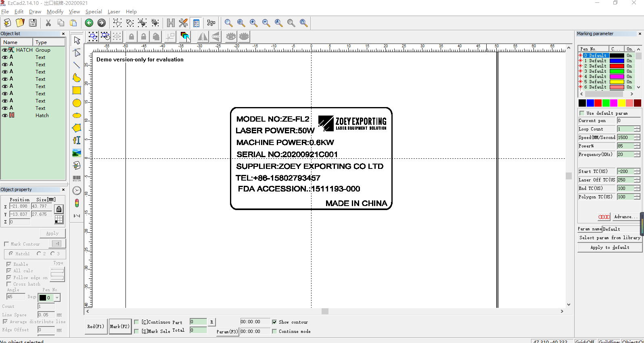Insert a bitmap image with the picture tool
644x343 pixels.
tap(77, 153)
